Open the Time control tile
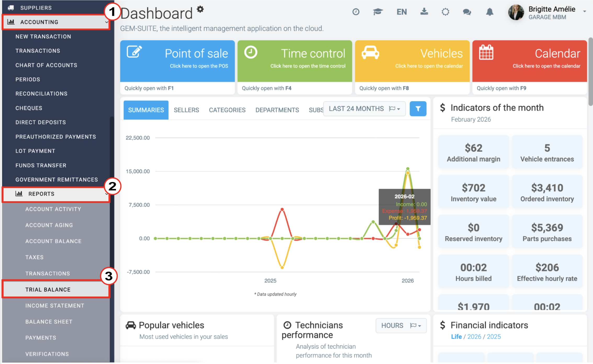Viewport: 593px width, 364px height. pyautogui.click(x=295, y=61)
